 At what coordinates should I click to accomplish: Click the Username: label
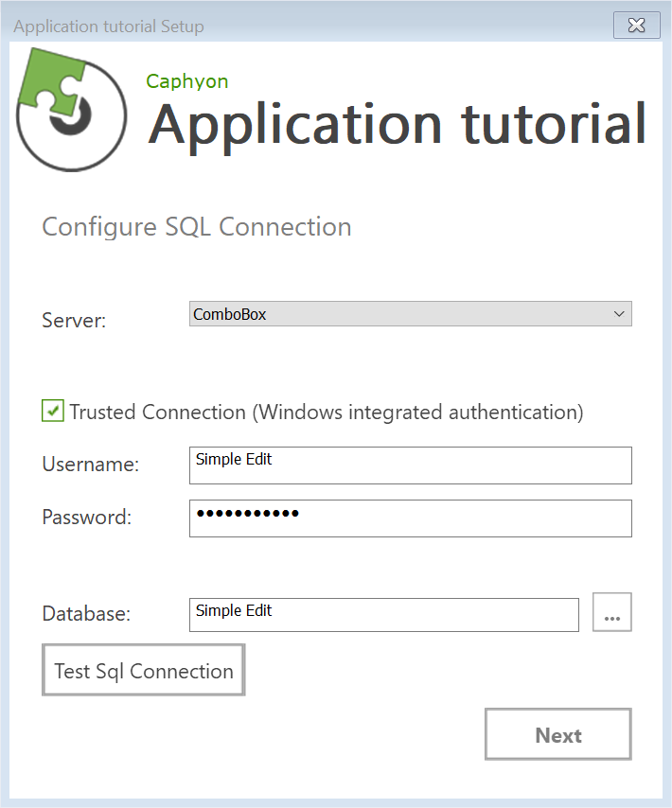[x=91, y=465]
